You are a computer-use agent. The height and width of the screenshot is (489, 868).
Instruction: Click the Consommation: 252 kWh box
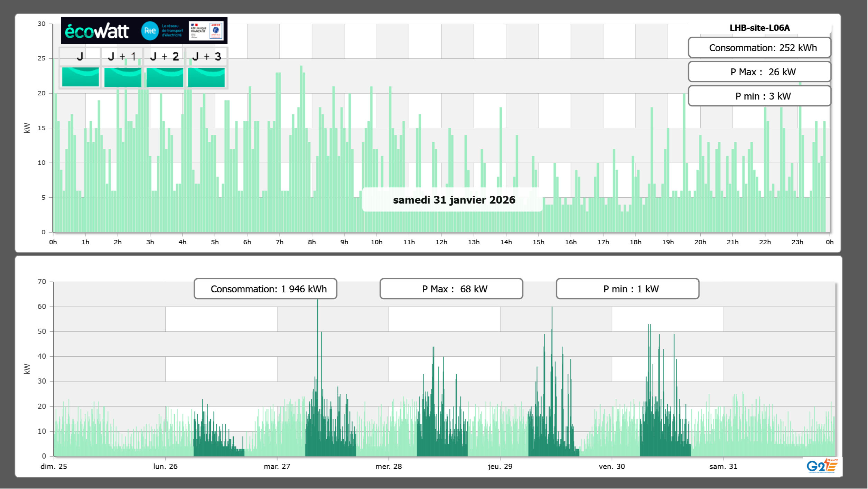[759, 48]
